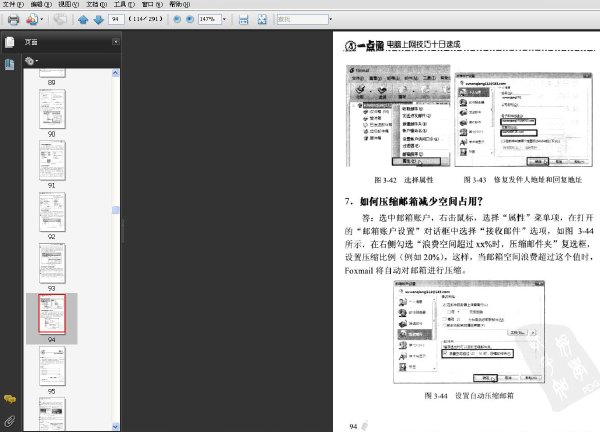600x432 pixels.
Task: Click the page number field showing 94
Action: click(116, 19)
